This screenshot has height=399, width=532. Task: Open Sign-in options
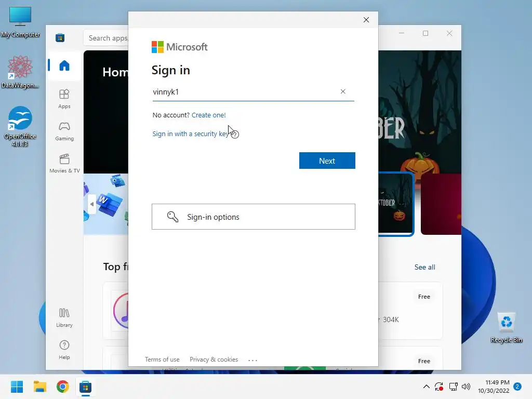click(x=254, y=217)
